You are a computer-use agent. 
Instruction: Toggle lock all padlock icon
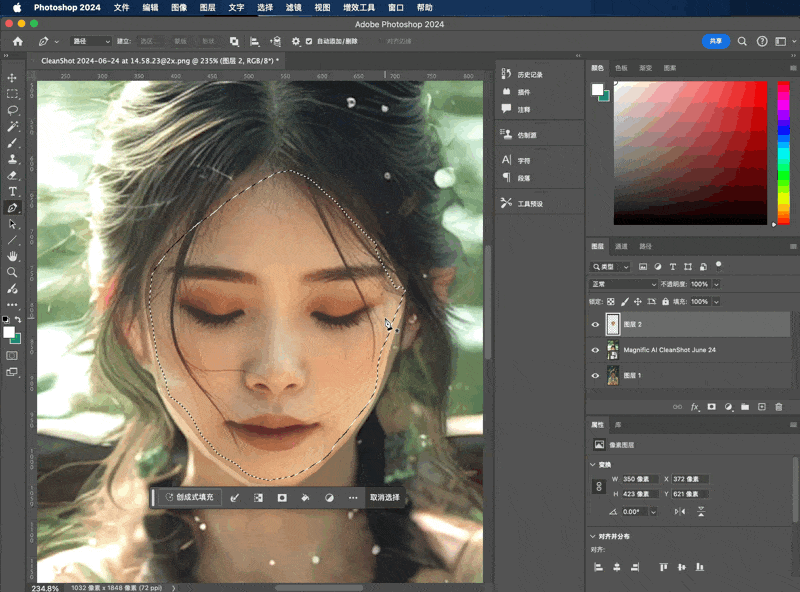pyautogui.click(x=665, y=302)
